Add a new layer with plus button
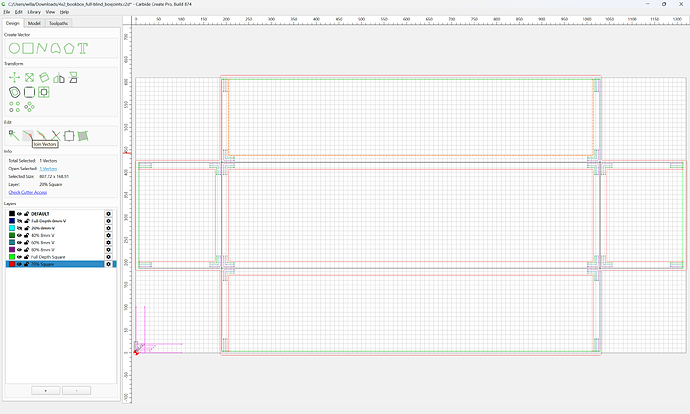Viewport: 690px width, 414px height. tap(46, 391)
